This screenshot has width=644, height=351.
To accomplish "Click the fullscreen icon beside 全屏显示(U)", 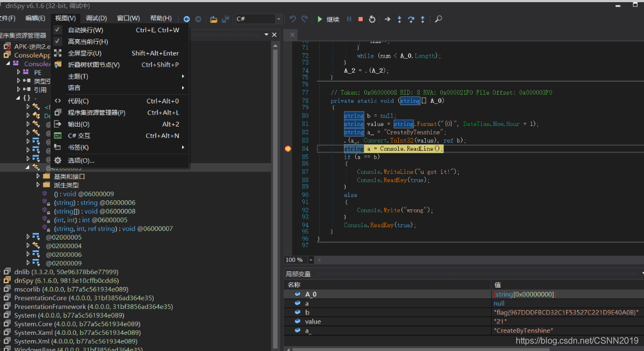I will [58, 53].
